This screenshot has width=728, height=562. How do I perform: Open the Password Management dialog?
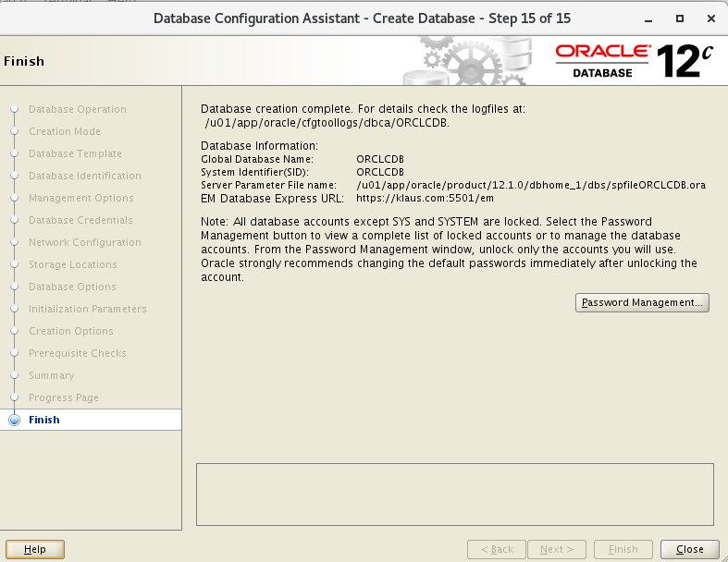tap(642, 303)
